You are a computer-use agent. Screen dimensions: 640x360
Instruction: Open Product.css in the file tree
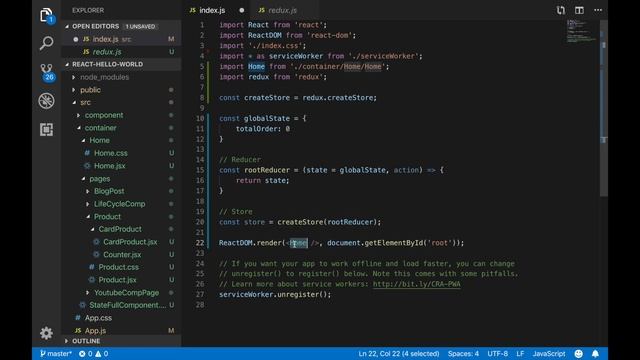tap(121, 267)
